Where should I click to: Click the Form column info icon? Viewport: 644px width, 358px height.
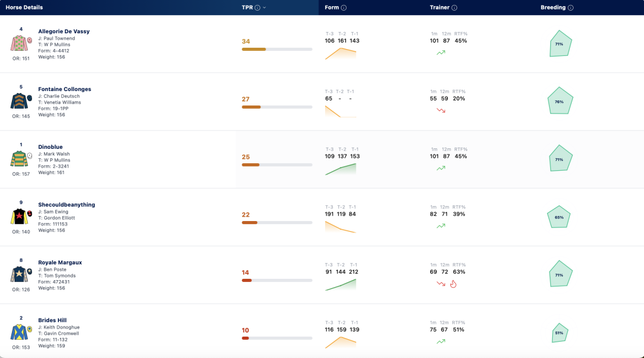tap(344, 8)
